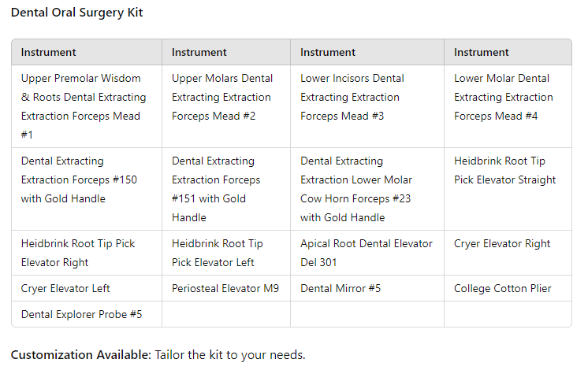Select Extraction Forceps #150 with Gold Handle
Viewport: 588px width, 370px height.
[x=87, y=189]
